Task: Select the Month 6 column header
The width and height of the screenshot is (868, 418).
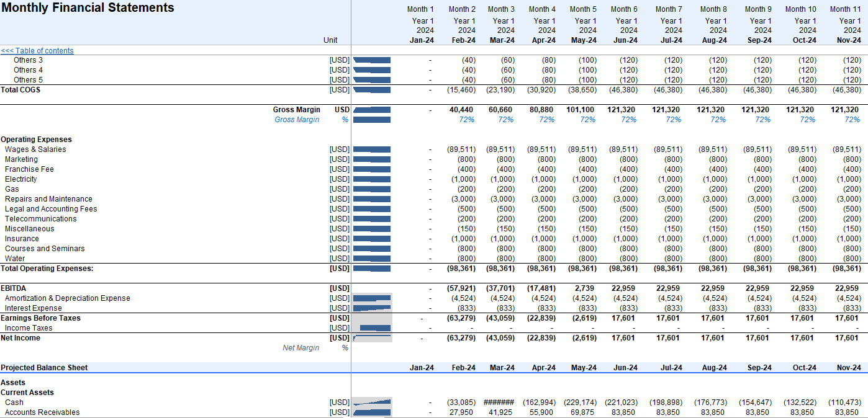Action: pyautogui.click(x=624, y=9)
